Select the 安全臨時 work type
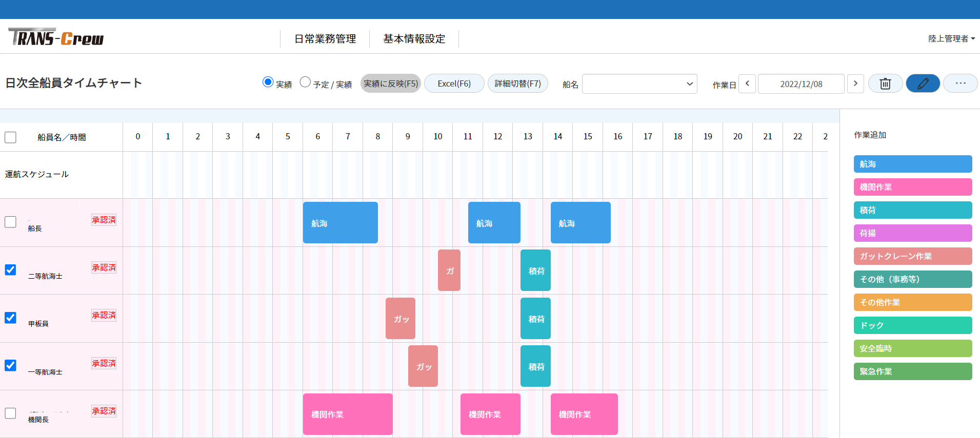This screenshot has width=980, height=438. 913,348
